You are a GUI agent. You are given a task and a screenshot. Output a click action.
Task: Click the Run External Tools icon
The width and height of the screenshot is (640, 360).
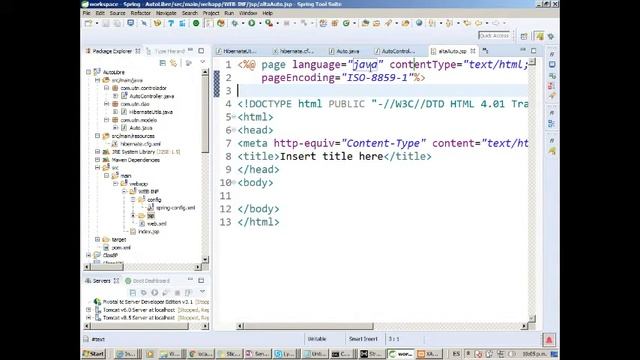269,23
